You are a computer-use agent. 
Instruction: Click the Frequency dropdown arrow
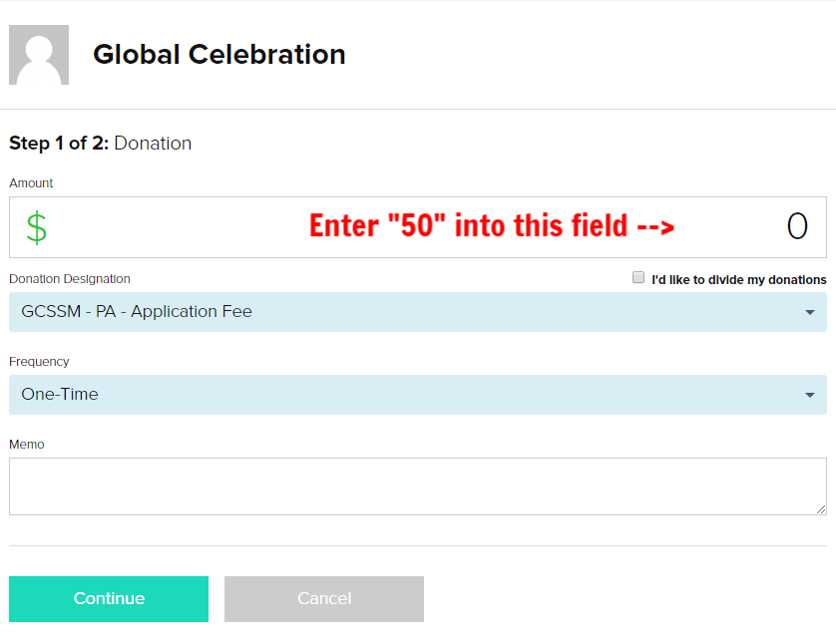809,395
